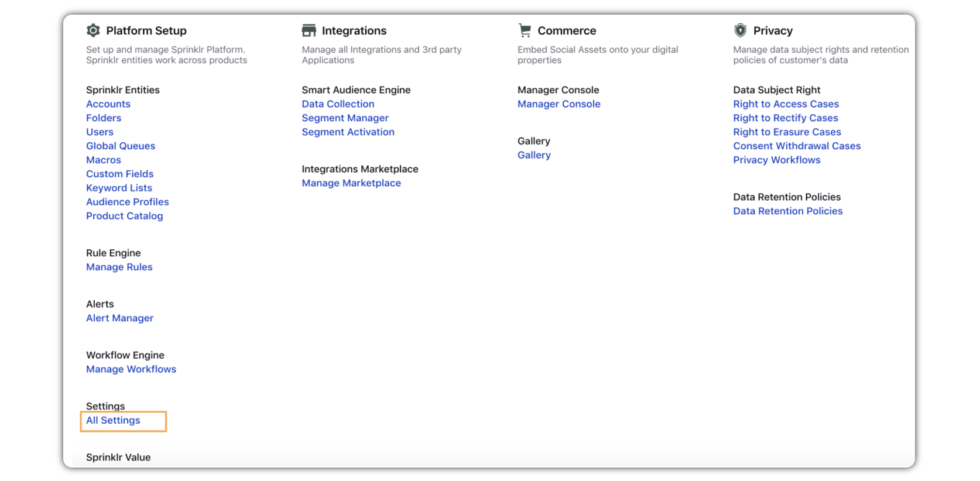Open Audience Profiles
The height and width of the screenshot is (481, 980).
(x=127, y=202)
